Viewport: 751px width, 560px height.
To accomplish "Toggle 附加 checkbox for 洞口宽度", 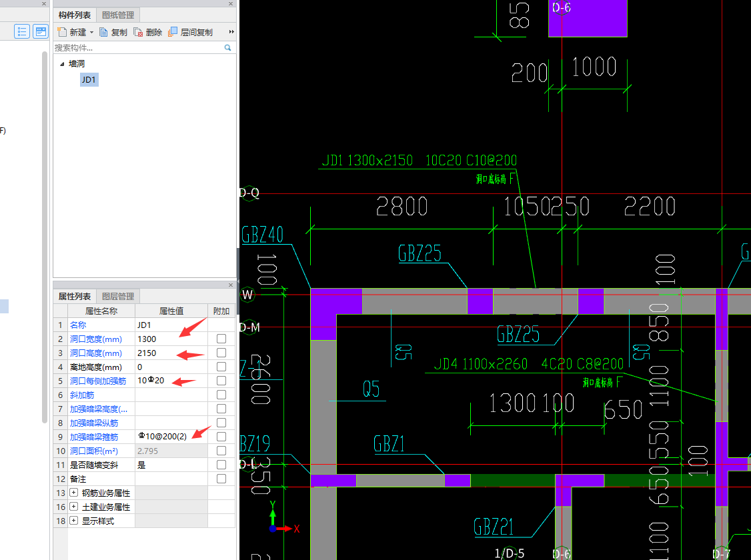I will [221, 339].
